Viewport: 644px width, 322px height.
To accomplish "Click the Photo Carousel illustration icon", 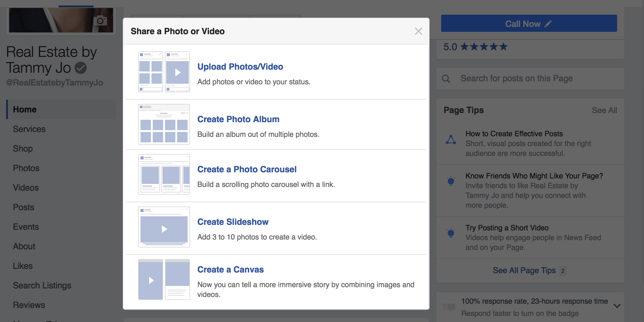I will point(164,174).
